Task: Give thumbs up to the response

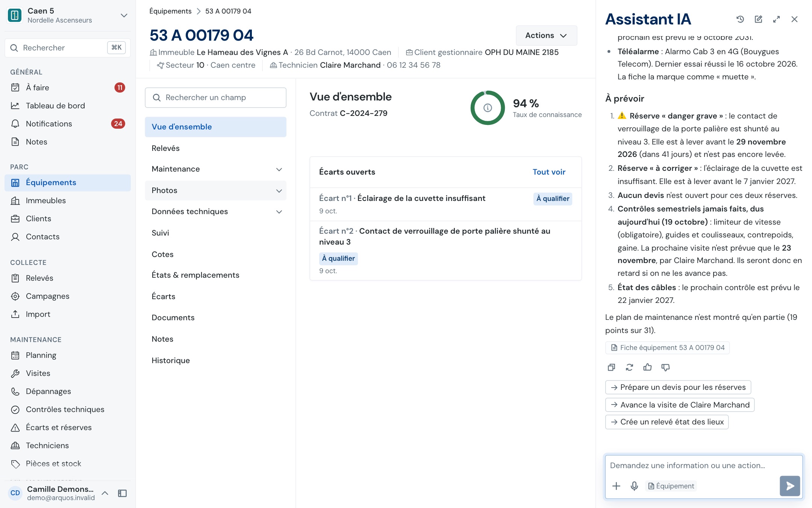Action: pos(647,367)
